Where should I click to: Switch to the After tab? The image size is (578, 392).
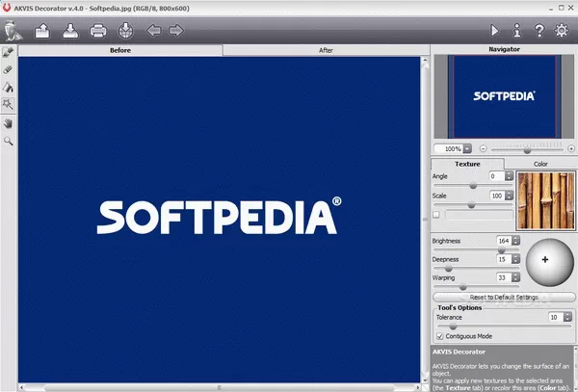coord(326,48)
